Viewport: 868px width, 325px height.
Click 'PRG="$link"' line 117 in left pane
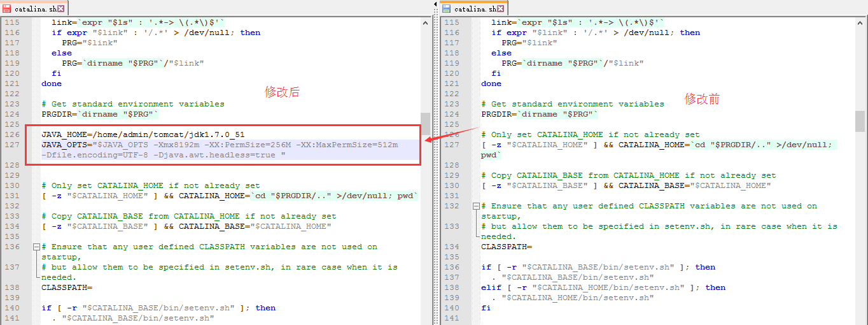(90, 43)
